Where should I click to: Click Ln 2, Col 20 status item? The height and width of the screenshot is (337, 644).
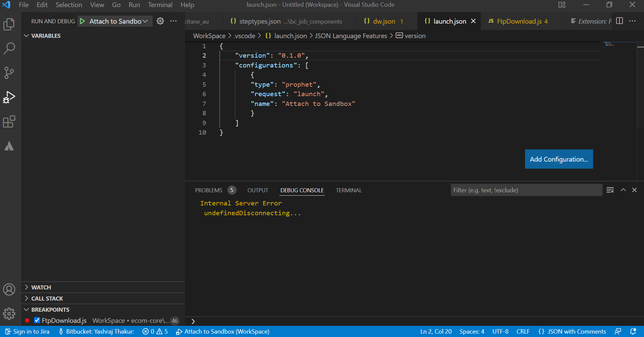click(x=436, y=332)
